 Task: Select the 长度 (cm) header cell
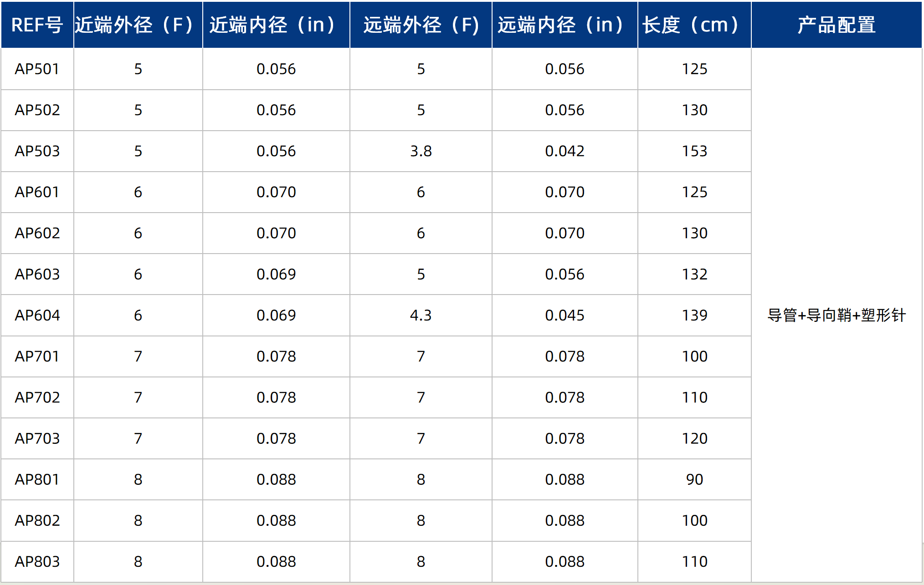[694, 25]
